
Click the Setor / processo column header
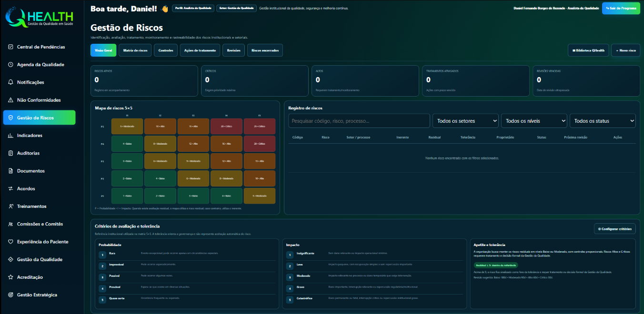(358, 137)
